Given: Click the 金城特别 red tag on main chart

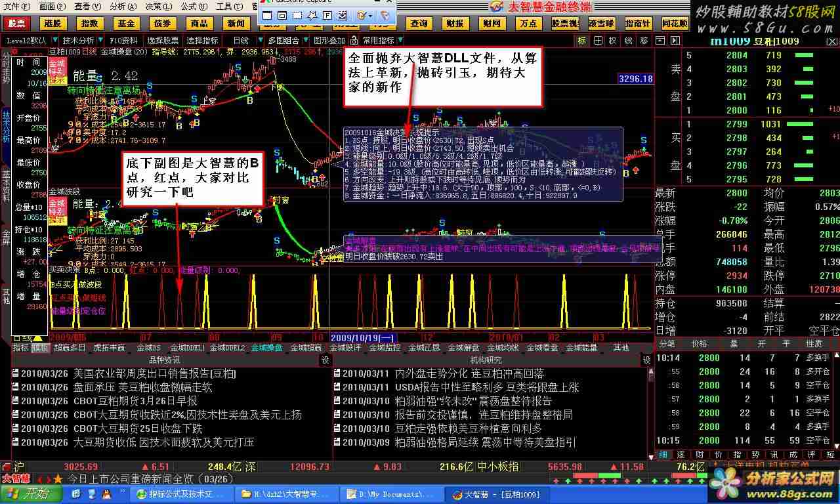Looking at the screenshot, I should 57,68.
